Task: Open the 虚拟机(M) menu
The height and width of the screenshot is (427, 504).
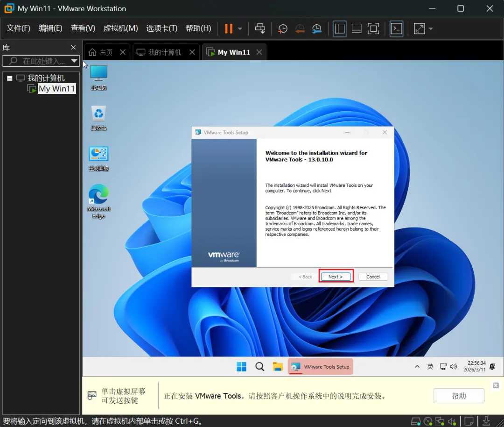Action: tap(120, 28)
